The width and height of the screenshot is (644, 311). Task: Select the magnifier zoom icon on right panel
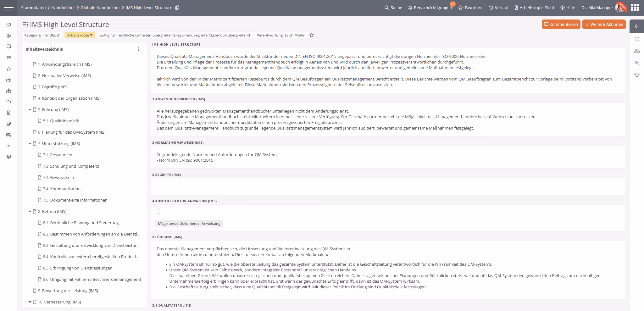pyautogui.click(x=637, y=63)
